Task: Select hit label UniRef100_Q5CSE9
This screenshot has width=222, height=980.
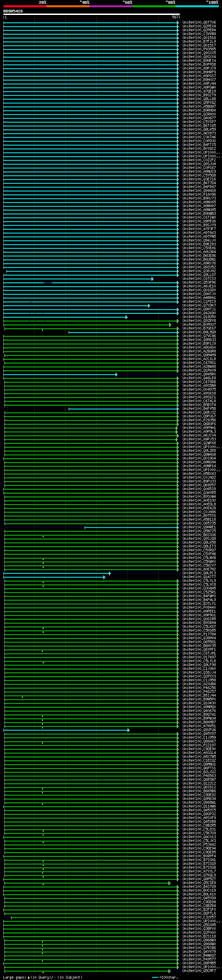Action: coord(199,883)
